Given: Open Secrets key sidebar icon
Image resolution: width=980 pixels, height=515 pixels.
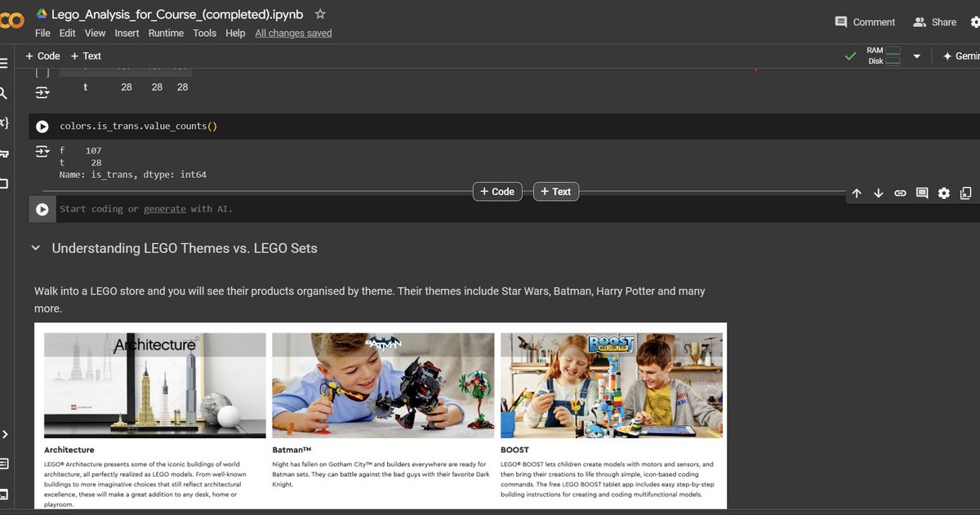Looking at the screenshot, I should coord(4,153).
